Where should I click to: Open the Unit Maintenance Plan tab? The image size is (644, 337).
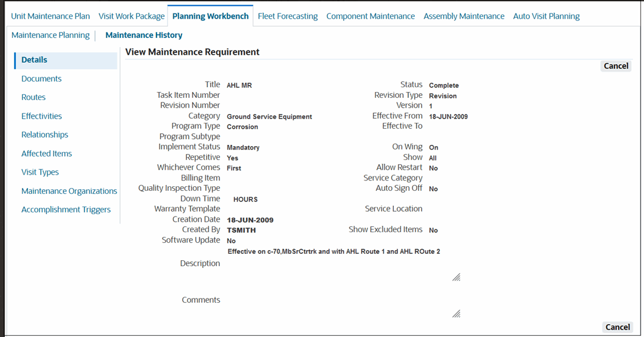click(50, 16)
